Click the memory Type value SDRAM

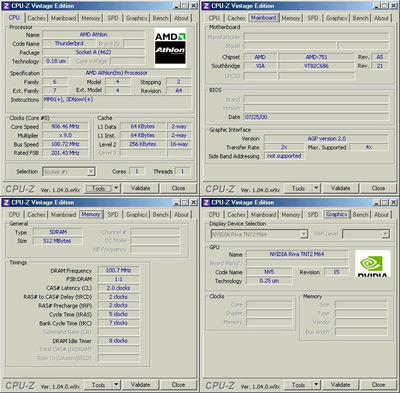(x=58, y=232)
